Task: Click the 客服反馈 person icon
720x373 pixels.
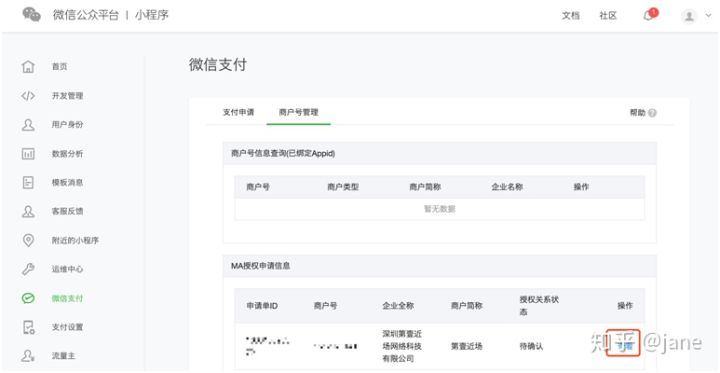Action: coord(28,211)
